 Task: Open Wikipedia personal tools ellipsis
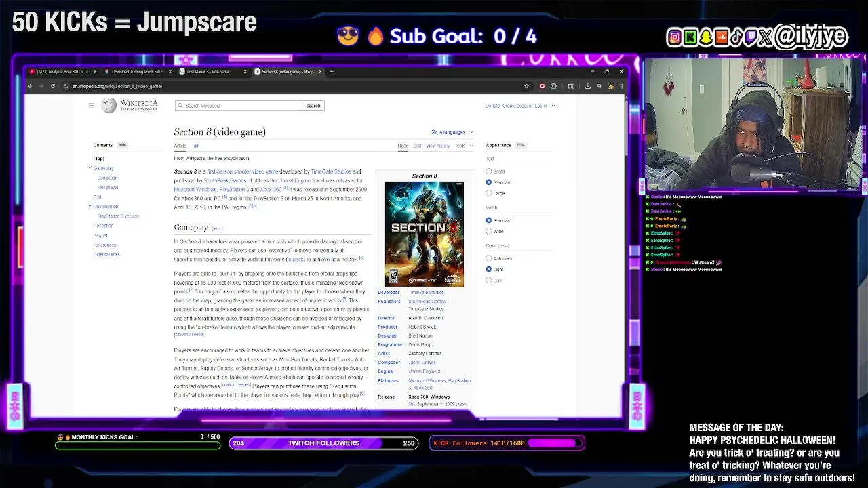click(x=555, y=106)
